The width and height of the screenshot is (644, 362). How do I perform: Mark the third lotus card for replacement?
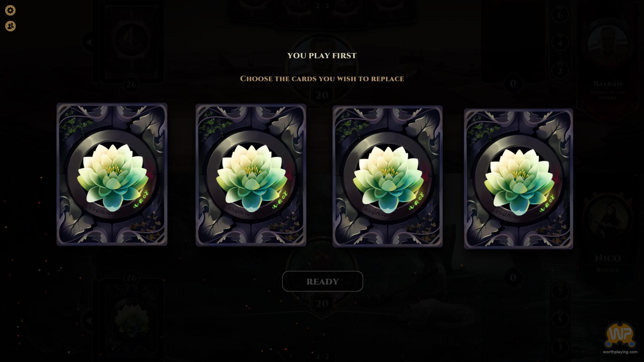(x=387, y=176)
